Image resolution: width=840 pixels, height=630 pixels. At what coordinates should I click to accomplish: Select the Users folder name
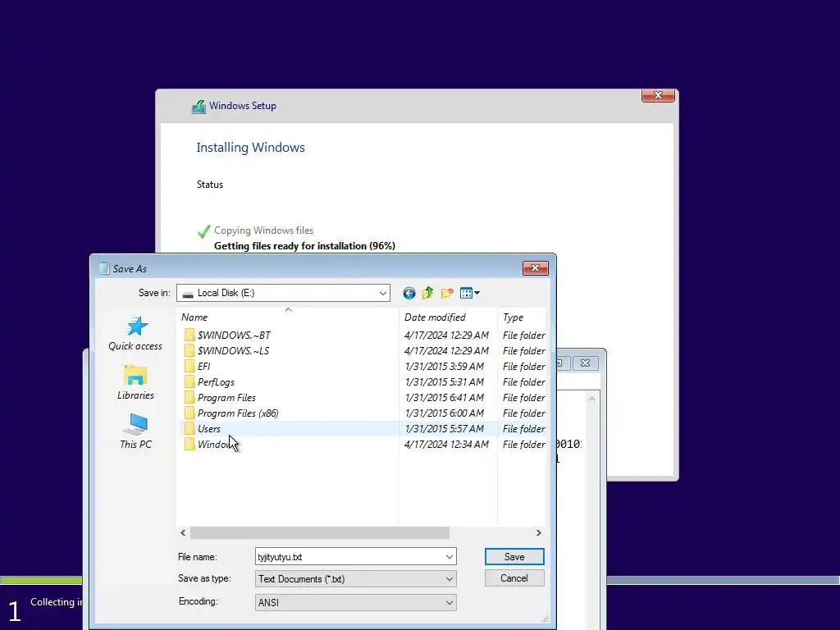(x=209, y=428)
